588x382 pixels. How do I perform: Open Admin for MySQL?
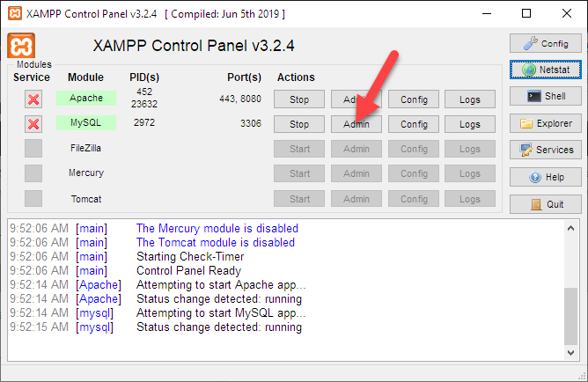(x=356, y=124)
